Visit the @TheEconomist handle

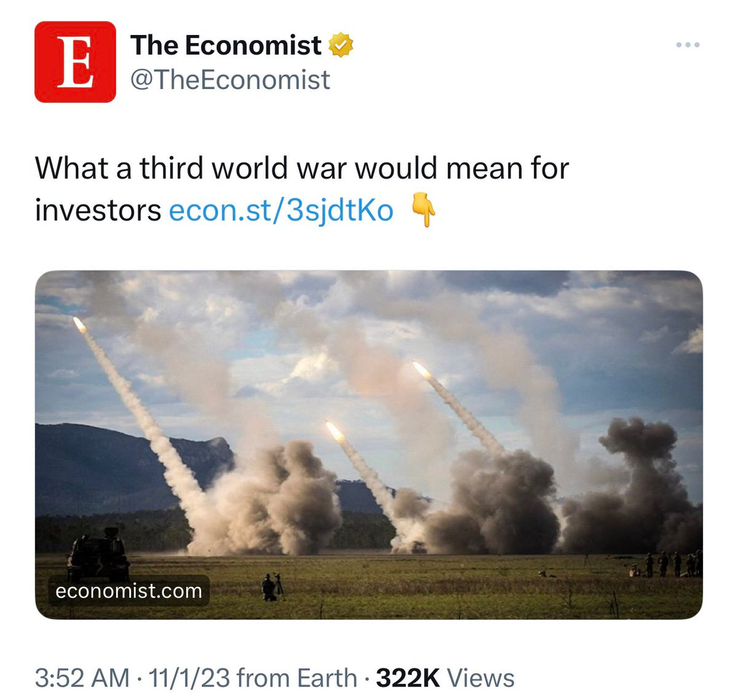click(230, 80)
